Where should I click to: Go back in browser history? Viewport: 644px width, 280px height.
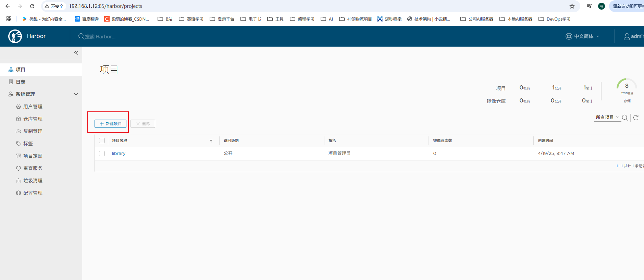8,6
